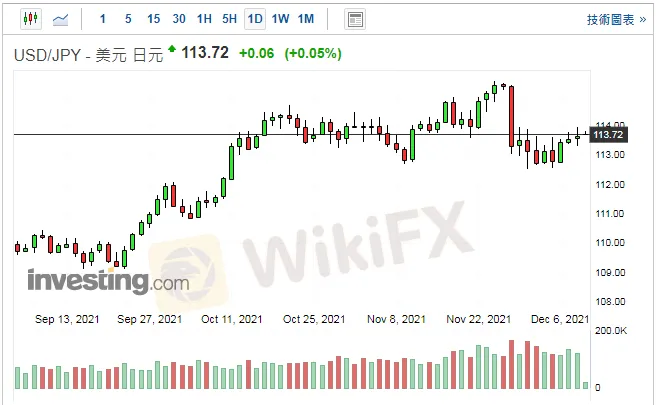This screenshot has height=405, width=657.
Task: Choose the 30 minute interval
Action: click(x=178, y=19)
